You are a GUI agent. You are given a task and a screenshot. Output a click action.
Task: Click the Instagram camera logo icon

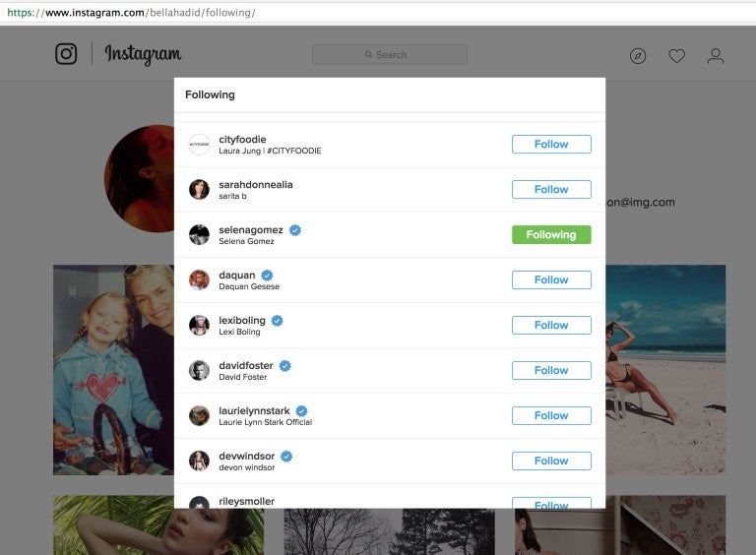click(x=66, y=54)
